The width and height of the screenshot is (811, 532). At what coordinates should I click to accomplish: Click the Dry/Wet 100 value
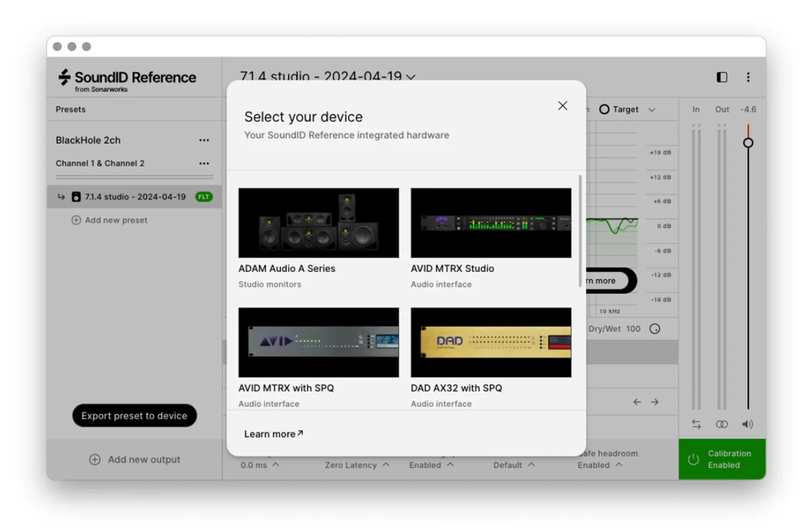(633, 329)
